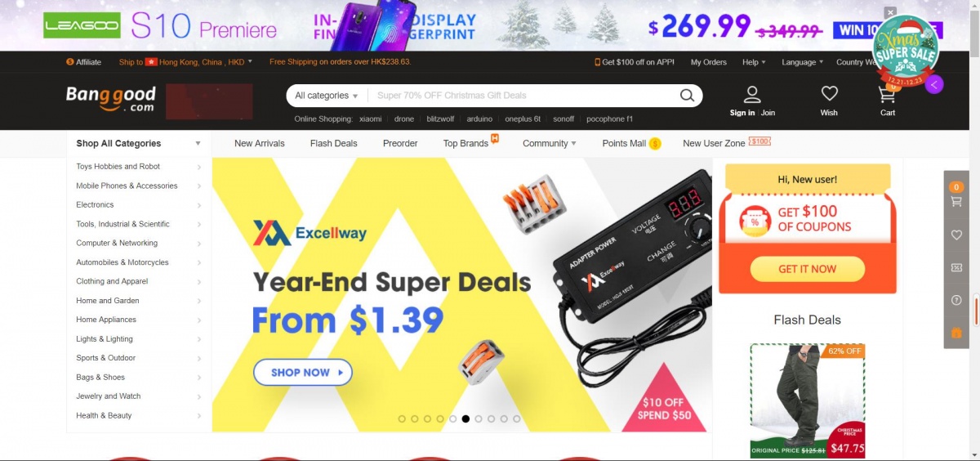Open the New Arrivals tab
The image size is (980, 461).
[x=260, y=143]
